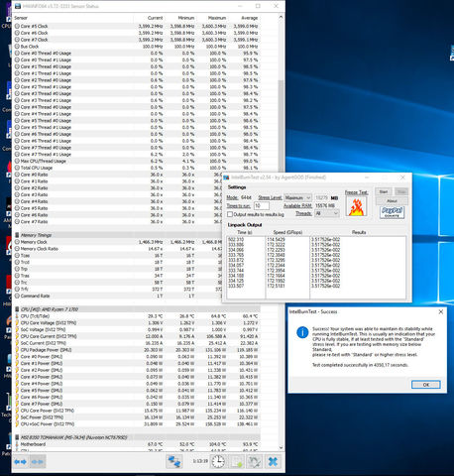This screenshot has width=454, height=476.
Task: Click the first Linpack time entry 502.310
Action: [236, 239]
